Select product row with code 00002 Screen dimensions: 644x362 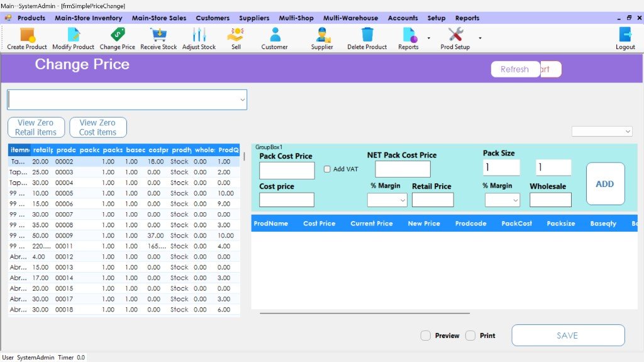point(124,162)
